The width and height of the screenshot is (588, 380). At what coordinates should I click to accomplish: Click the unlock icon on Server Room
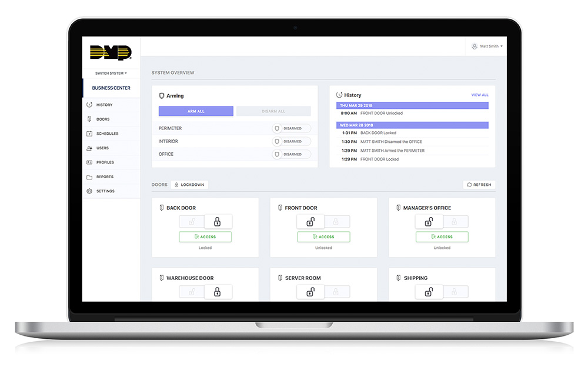(310, 292)
